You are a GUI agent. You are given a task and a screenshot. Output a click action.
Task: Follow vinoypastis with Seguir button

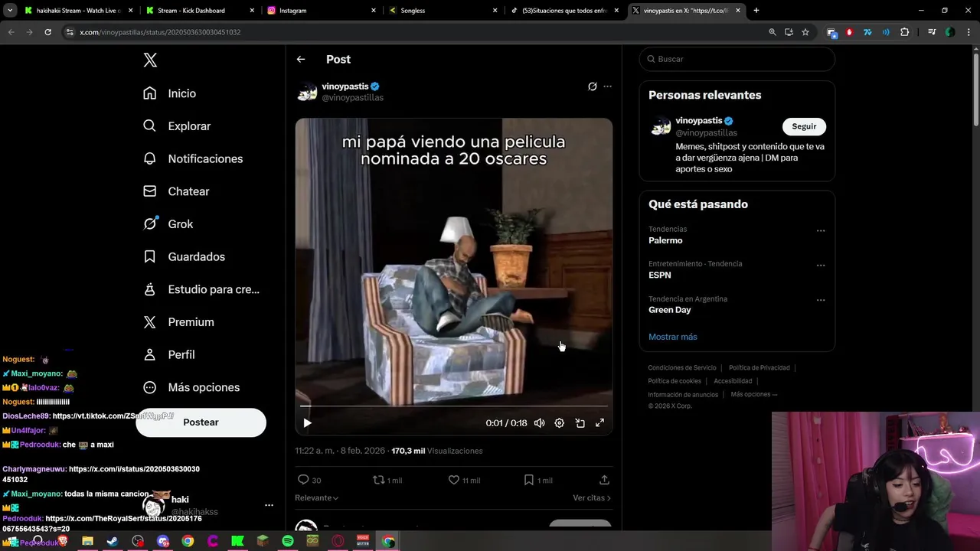[804, 126]
